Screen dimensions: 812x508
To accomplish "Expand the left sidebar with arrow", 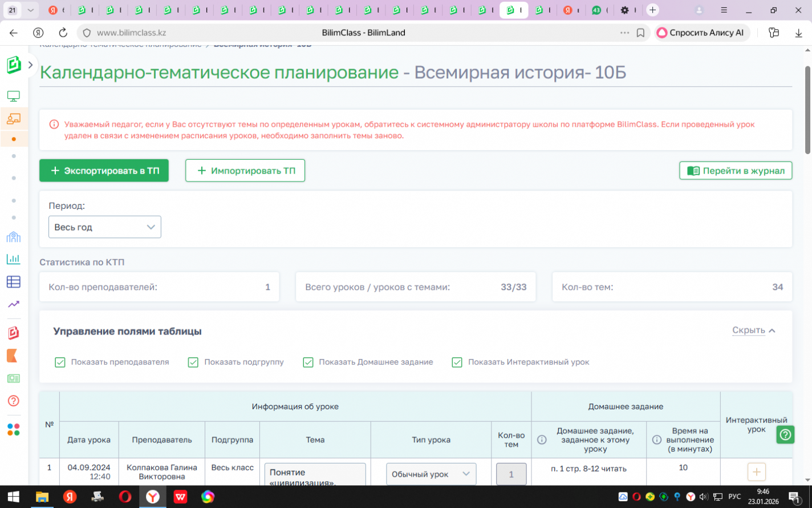I will (30, 65).
